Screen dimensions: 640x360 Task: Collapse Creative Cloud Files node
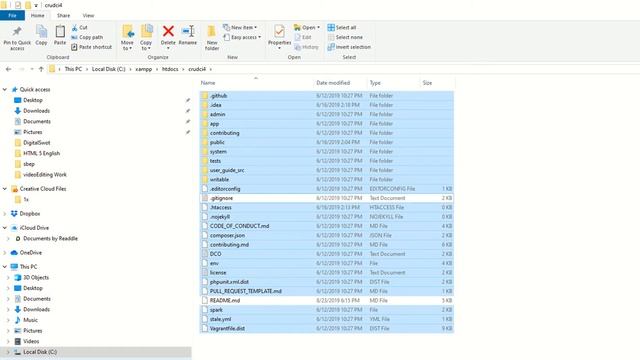pyautogui.click(x=5, y=189)
